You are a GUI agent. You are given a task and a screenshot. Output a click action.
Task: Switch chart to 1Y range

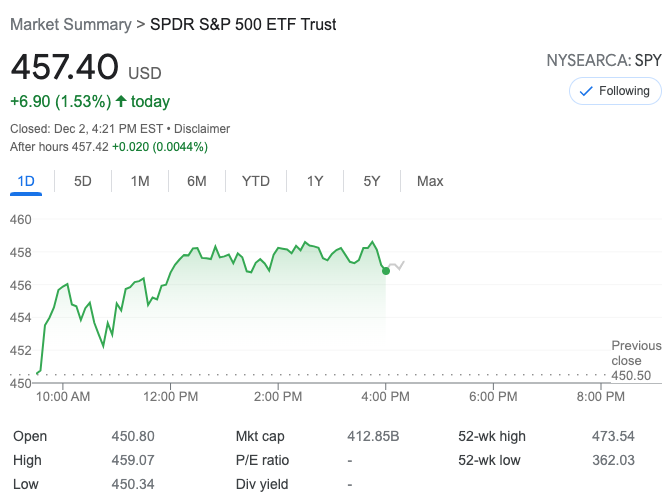point(315,181)
